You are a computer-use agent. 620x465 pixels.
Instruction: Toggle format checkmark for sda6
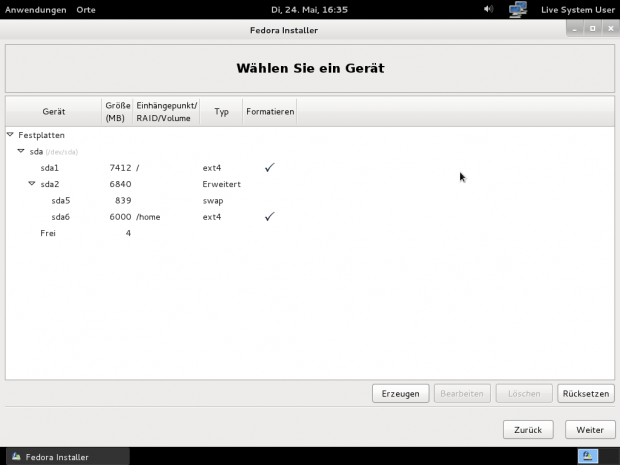tap(270, 217)
